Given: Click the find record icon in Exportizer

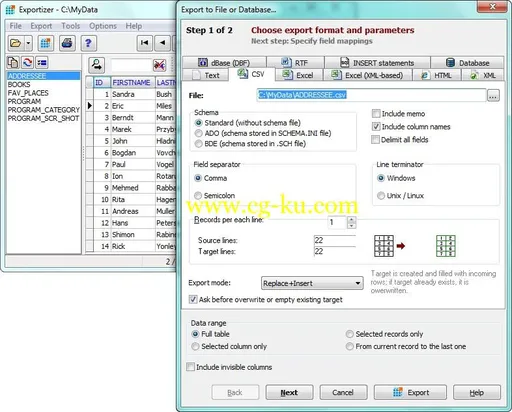Looking at the screenshot, I should (x=97, y=65).
